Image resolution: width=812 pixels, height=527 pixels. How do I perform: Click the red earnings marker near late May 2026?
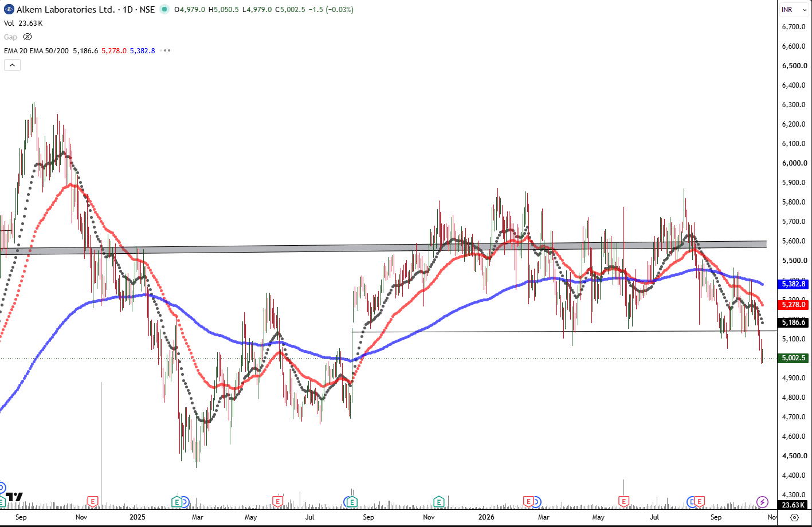(623, 502)
